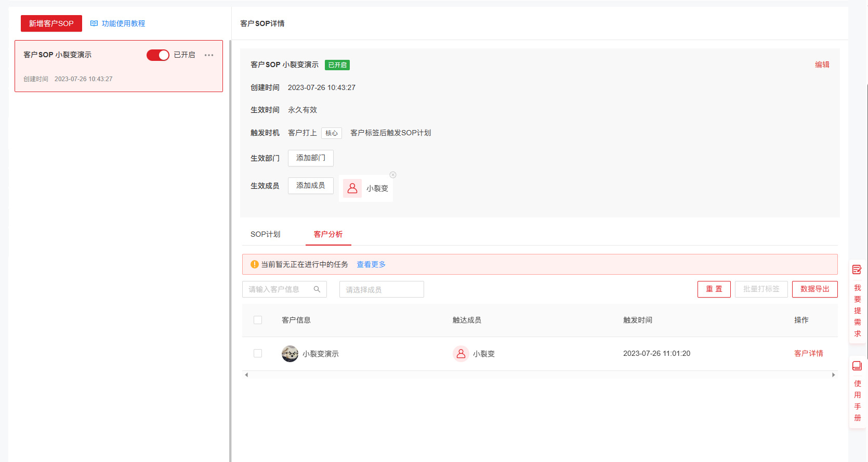Switch to the SOP计划 tab
Viewport: 868px width, 462px height.
click(266, 234)
